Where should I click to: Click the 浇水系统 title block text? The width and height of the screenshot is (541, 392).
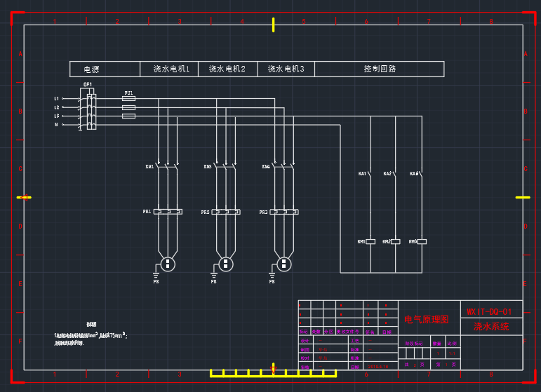[x=490, y=327]
